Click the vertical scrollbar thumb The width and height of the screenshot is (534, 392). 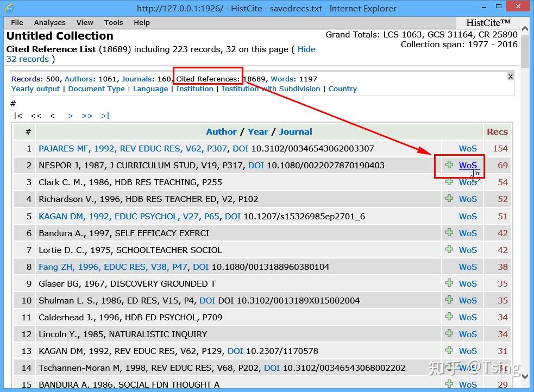point(525,50)
